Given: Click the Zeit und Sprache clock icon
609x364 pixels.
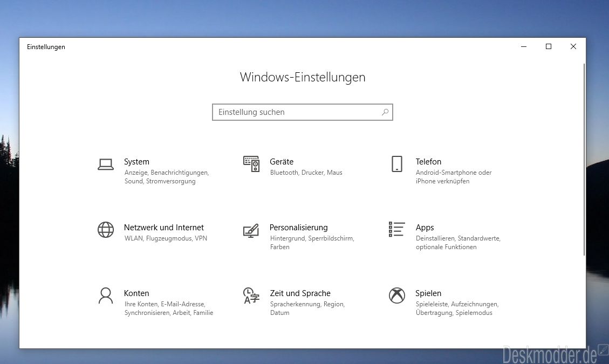Looking at the screenshot, I should (251, 296).
